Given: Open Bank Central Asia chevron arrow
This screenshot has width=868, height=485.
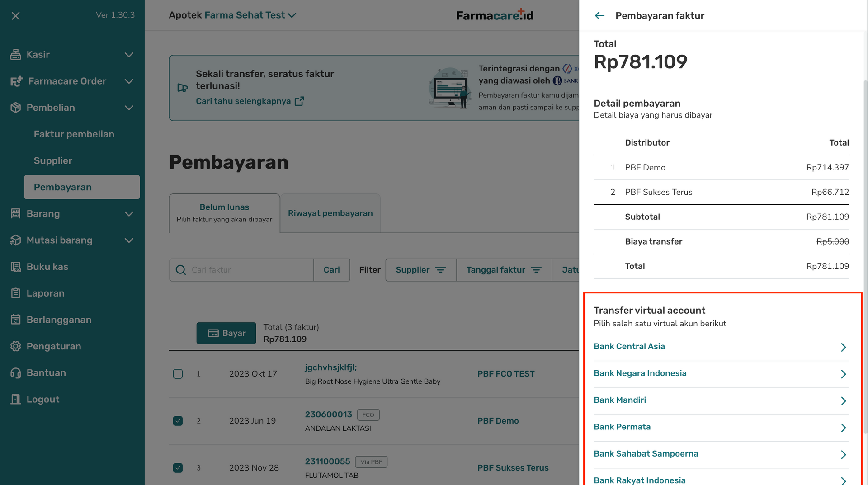Looking at the screenshot, I should pos(844,347).
